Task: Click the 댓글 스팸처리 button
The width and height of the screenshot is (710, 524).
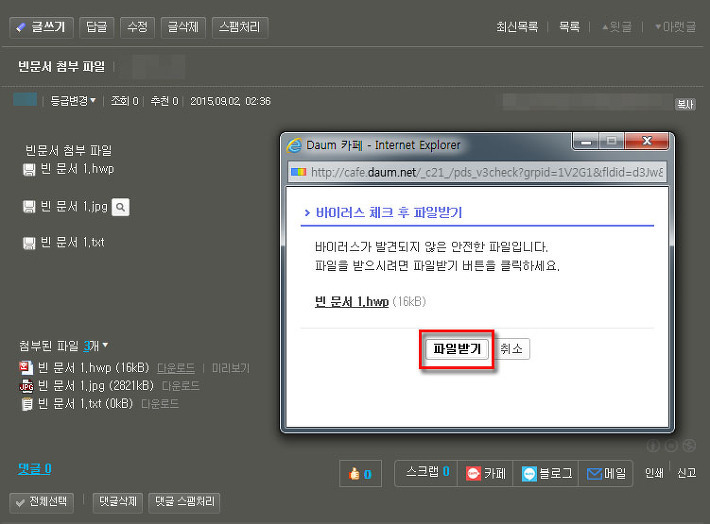Action: pyautogui.click(x=184, y=502)
